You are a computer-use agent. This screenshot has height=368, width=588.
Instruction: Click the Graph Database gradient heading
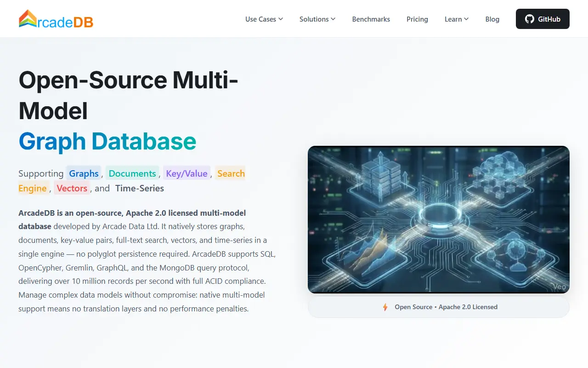click(x=107, y=141)
